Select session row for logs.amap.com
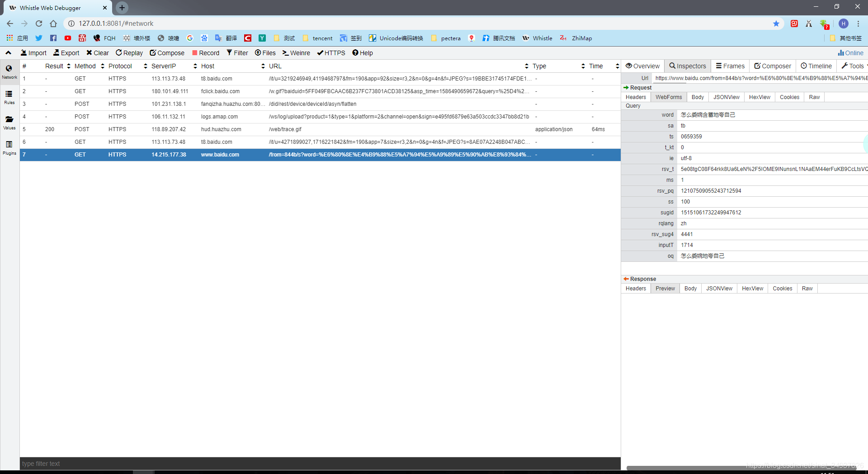 tap(320, 117)
